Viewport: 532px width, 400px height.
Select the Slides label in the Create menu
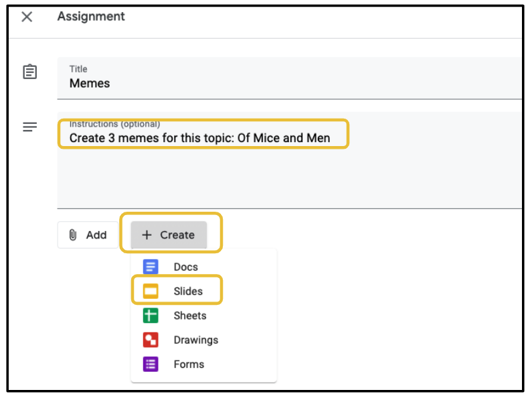coord(188,291)
